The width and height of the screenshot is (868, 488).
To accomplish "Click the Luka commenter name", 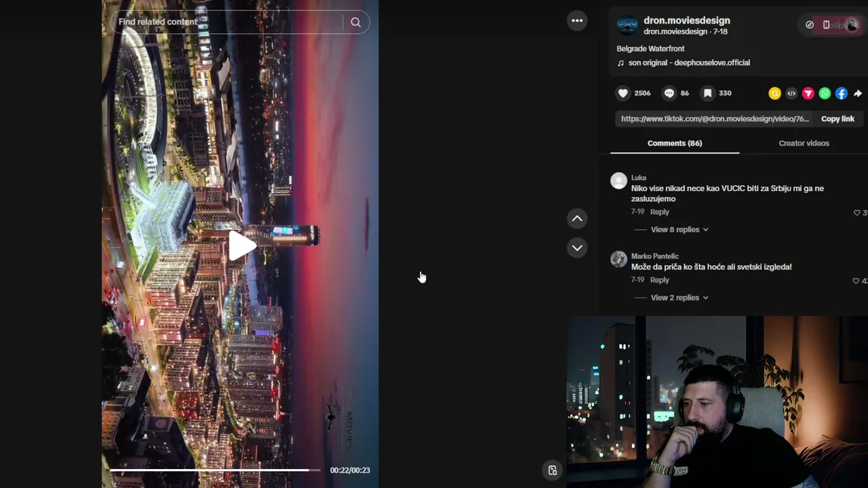I will (x=639, y=178).
